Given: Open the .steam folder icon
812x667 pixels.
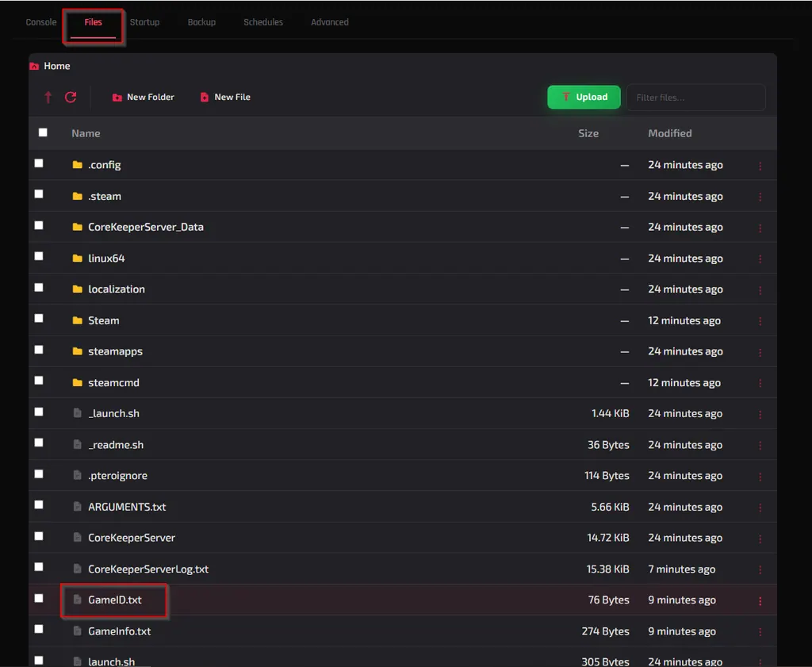Looking at the screenshot, I should [77, 196].
